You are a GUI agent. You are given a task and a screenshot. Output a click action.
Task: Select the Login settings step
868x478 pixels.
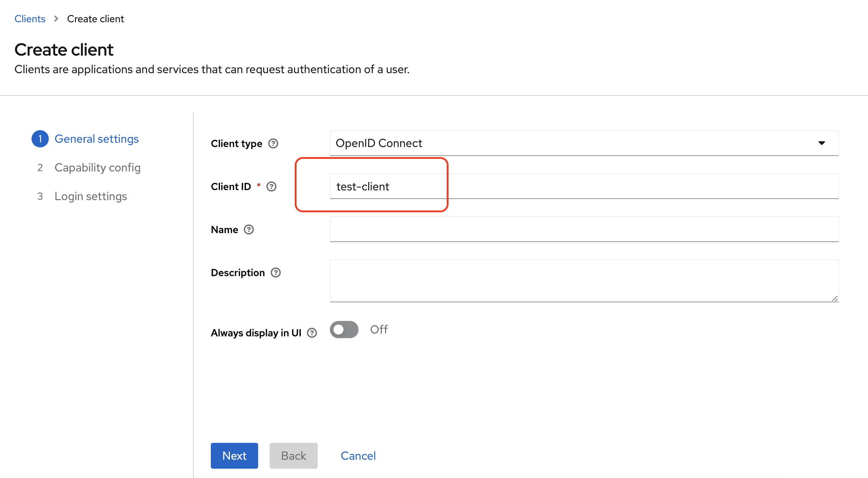pos(91,196)
